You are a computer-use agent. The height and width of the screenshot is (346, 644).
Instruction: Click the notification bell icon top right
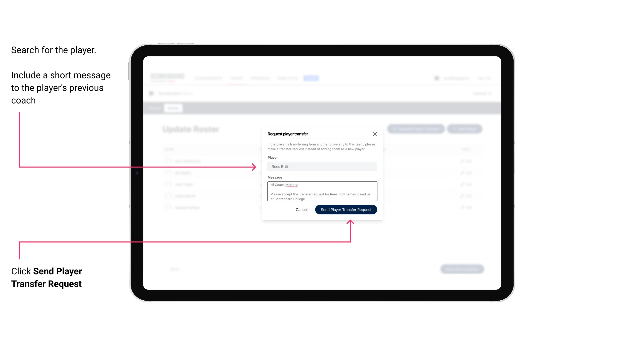[x=436, y=78]
